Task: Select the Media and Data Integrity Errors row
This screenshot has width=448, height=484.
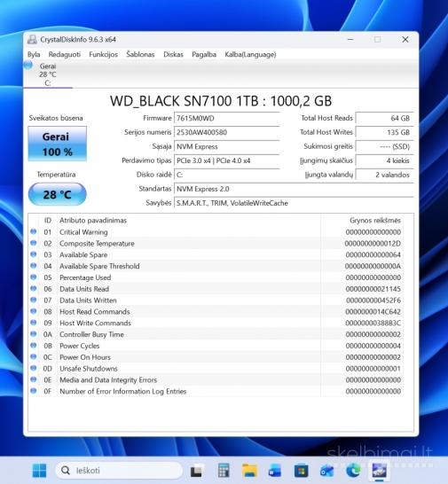Action: click(216, 380)
